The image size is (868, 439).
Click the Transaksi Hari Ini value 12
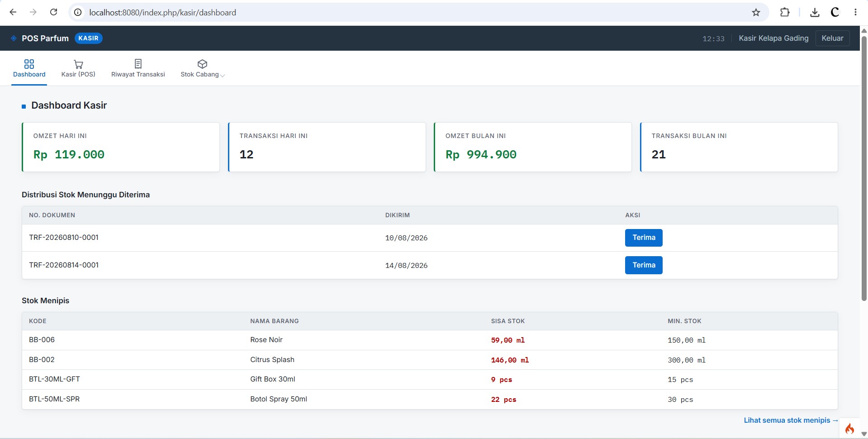247,155
